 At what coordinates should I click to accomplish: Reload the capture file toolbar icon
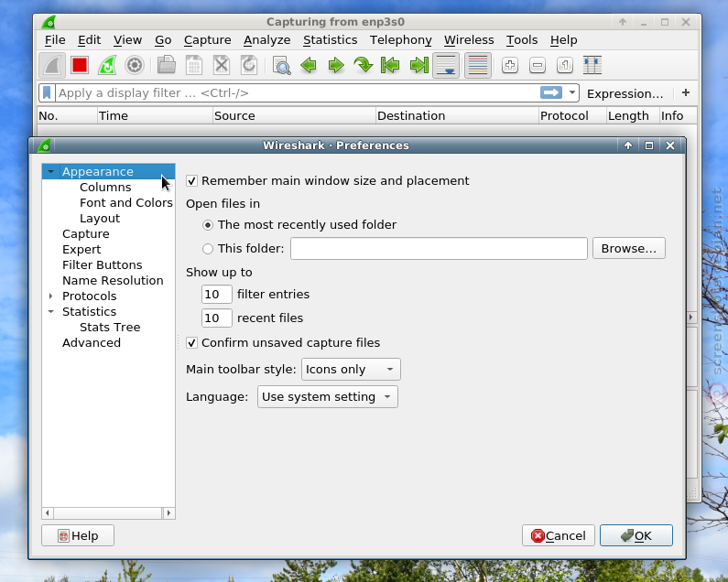coord(249,66)
